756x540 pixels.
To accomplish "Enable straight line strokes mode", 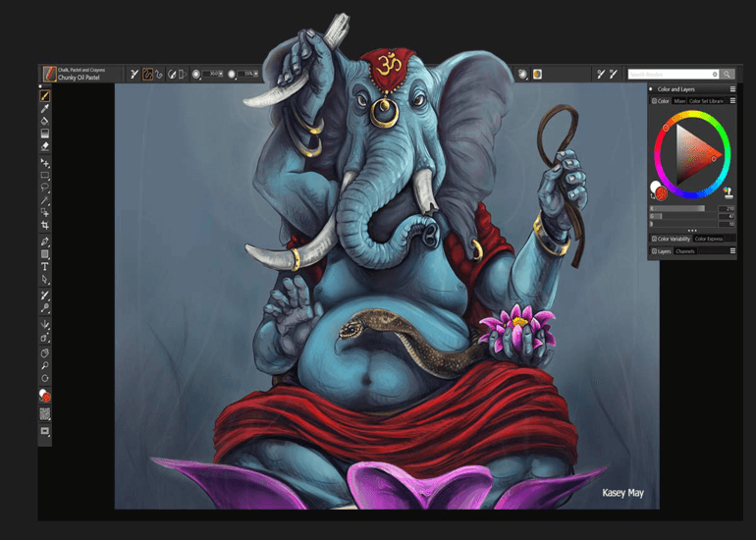I will tap(160, 74).
